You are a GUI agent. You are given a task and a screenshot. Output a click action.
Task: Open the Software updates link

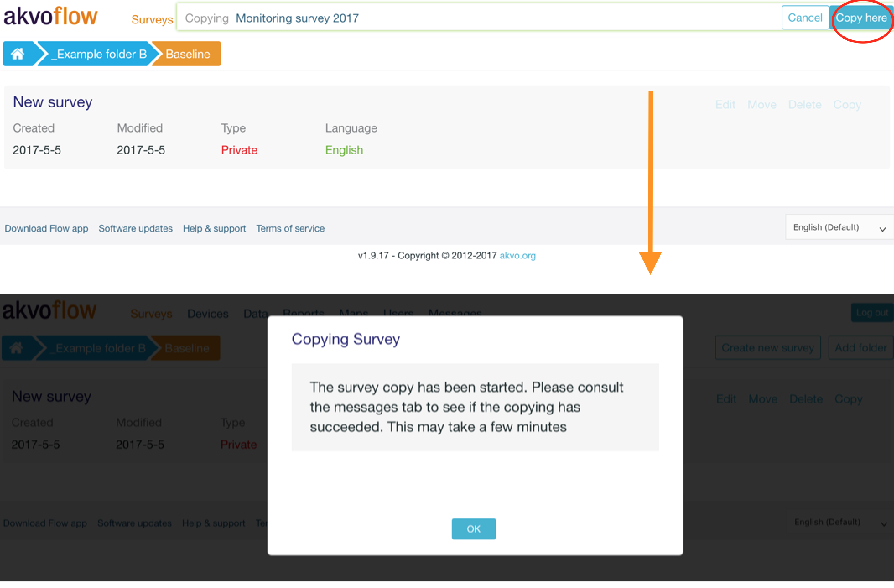click(x=135, y=229)
